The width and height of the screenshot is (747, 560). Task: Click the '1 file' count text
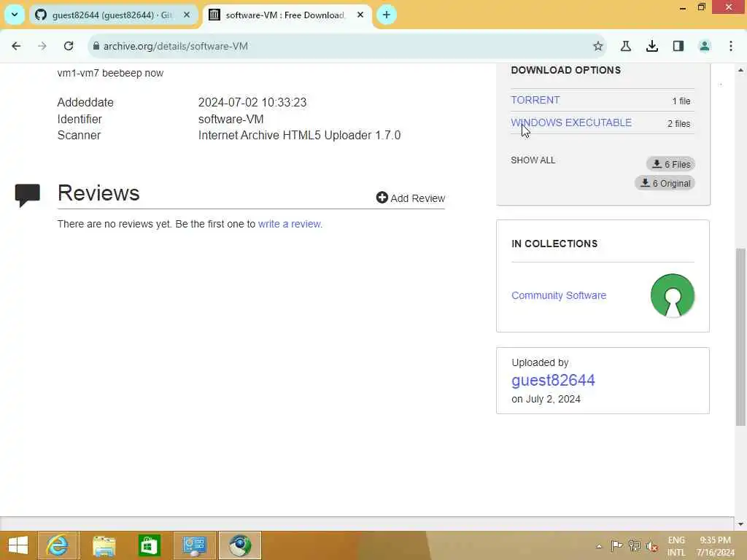tap(681, 101)
